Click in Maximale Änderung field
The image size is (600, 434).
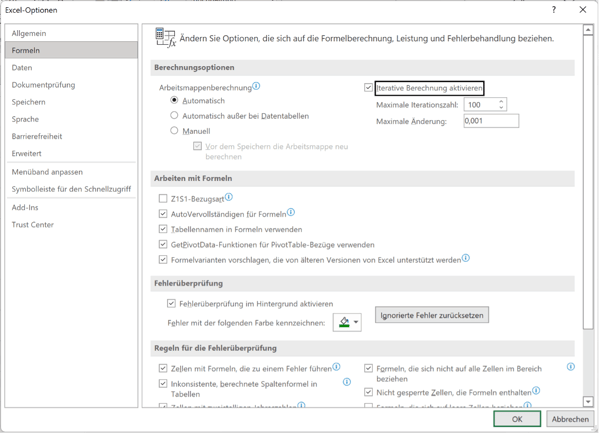coord(491,121)
